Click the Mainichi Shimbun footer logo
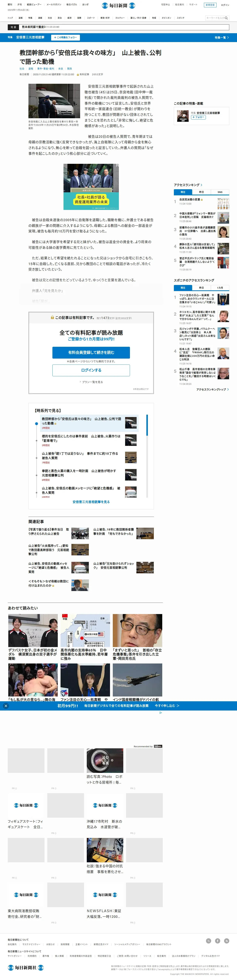237x980 pixels. [x=26, y=967]
